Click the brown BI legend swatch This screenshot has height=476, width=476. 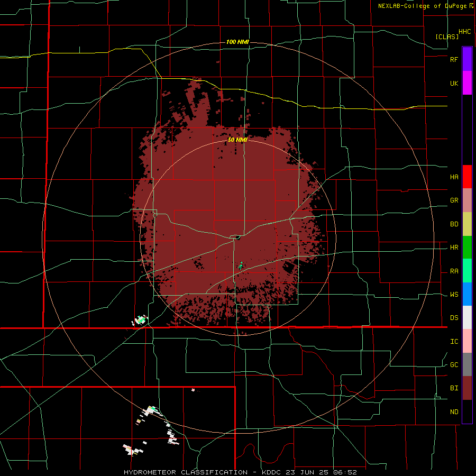(x=467, y=388)
